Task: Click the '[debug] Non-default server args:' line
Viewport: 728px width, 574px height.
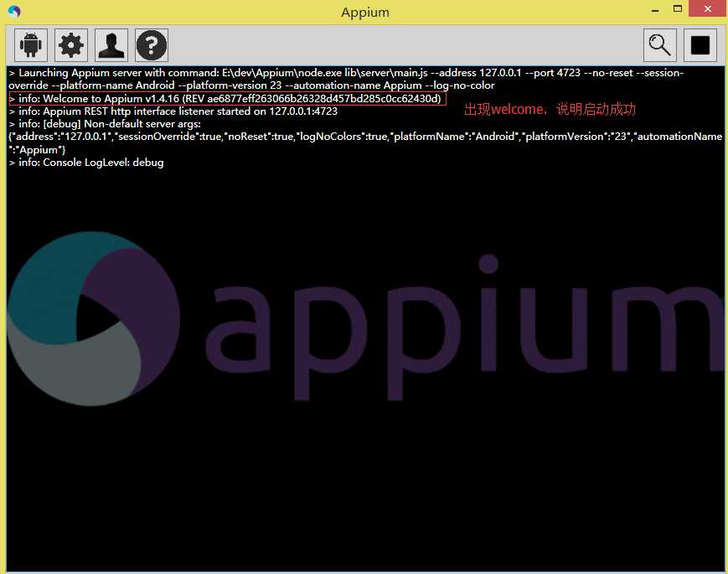Action: click(105, 124)
